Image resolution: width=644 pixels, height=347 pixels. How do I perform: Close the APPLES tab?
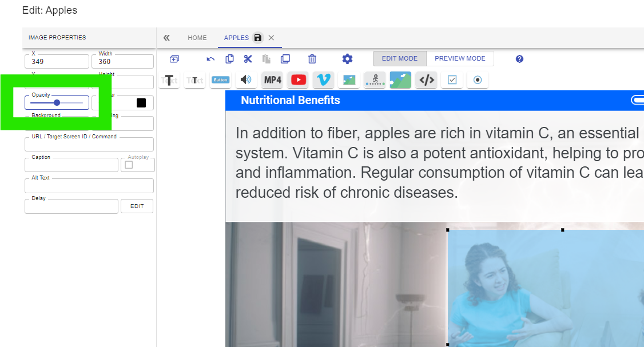pos(271,38)
